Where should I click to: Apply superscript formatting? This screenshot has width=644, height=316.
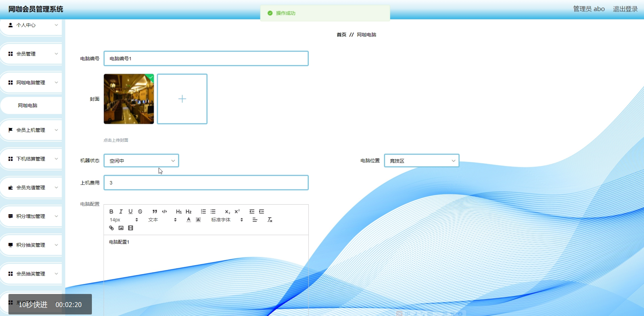237,212
